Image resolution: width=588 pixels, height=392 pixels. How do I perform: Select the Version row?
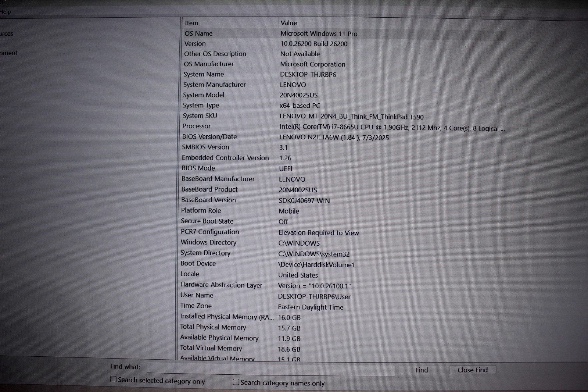coord(344,44)
